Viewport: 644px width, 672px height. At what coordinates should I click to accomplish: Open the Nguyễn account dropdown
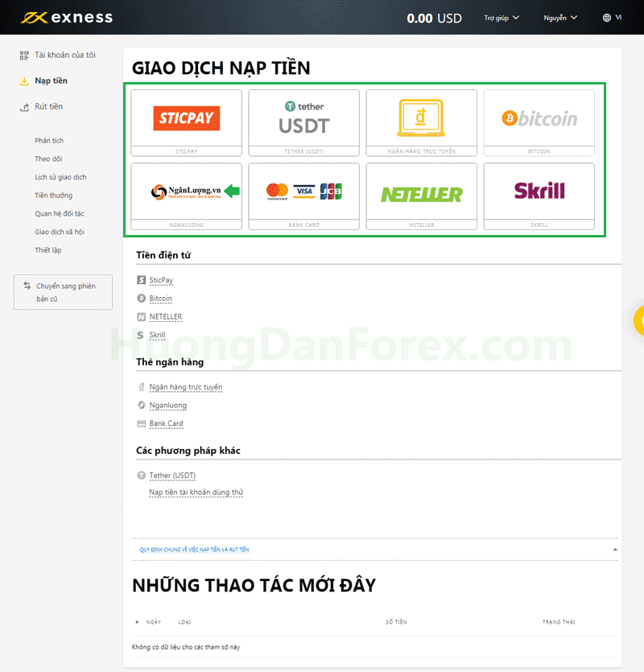point(560,18)
